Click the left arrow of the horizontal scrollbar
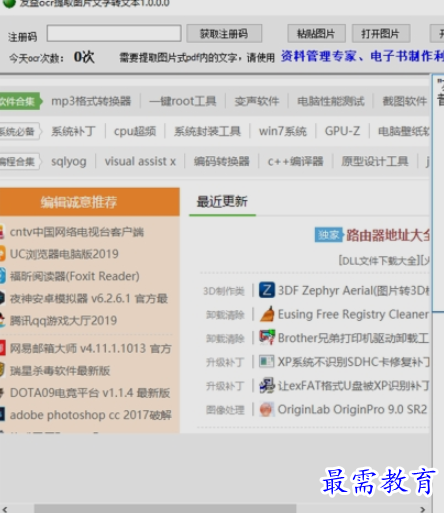Viewport: 444px width, 513px height. (x=5, y=509)
